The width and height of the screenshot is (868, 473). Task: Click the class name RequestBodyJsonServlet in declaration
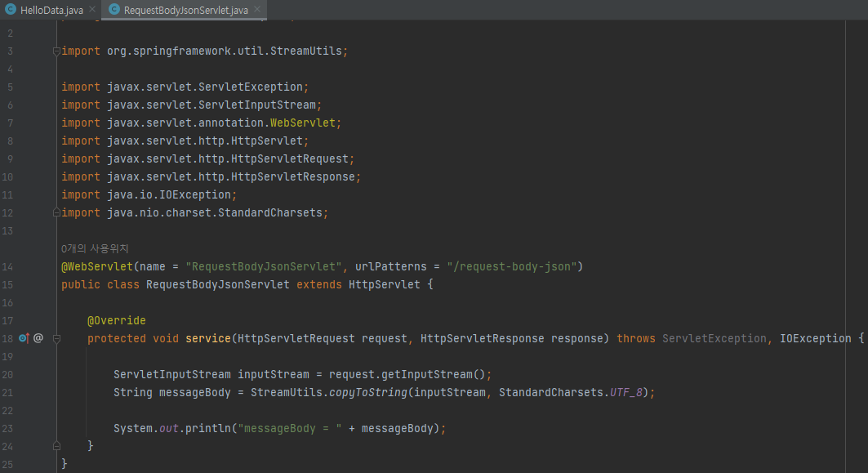(217, 284)
